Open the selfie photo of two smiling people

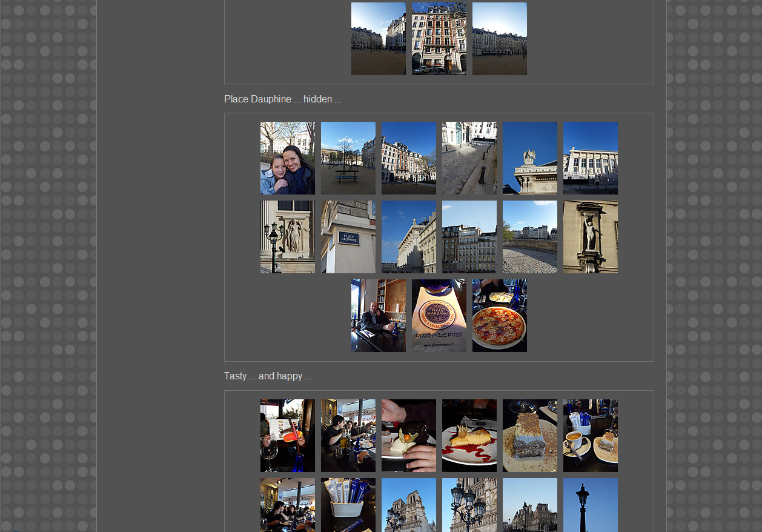coord(287,158)
